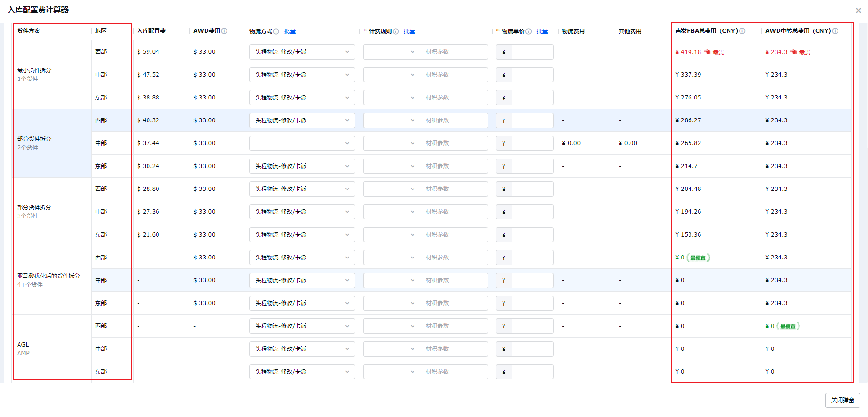Click 最贵 tag next to ¥ 419.18

coord(718,52)
